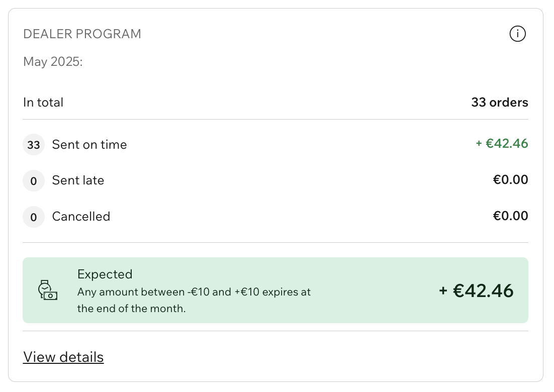
Task: Click the Cancelled row label
Action: [x=81, y=217]
